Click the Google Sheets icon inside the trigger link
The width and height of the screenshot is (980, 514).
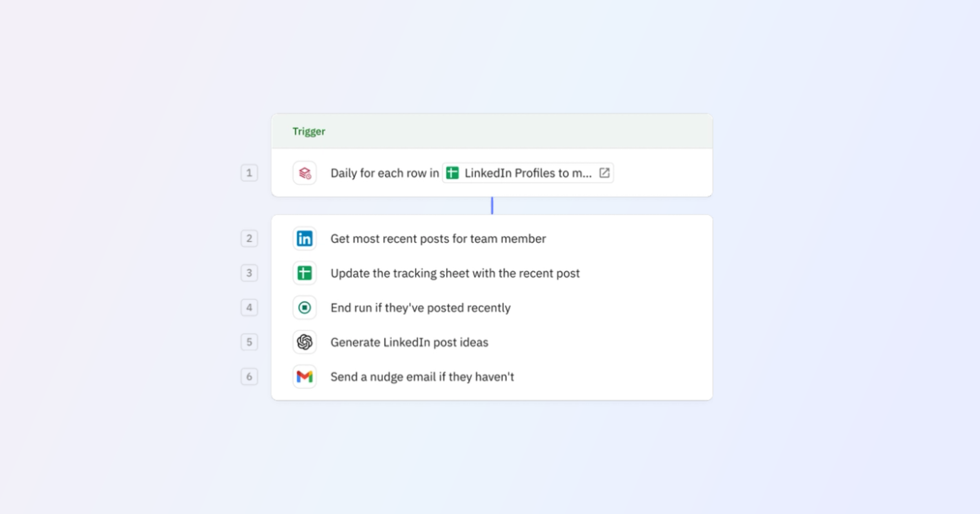click(453, 173)
